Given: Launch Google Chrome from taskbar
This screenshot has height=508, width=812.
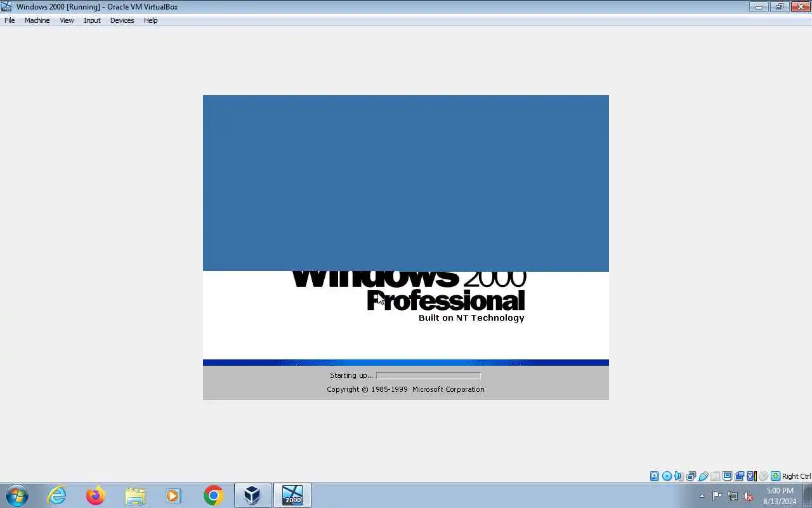Looking at the screenshot, I should click(213, 495).
